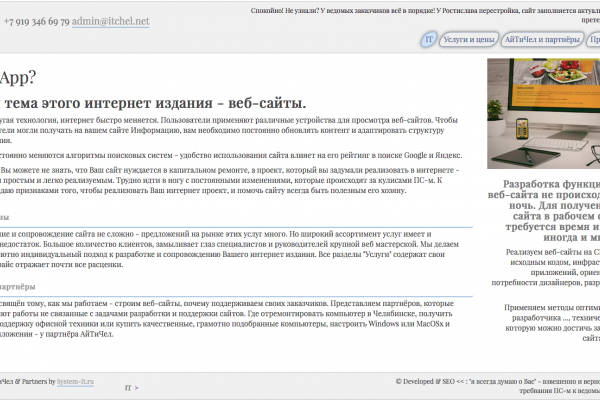Click the admin@itchel.net email link

pyautogui.click(x=111, y=21)
